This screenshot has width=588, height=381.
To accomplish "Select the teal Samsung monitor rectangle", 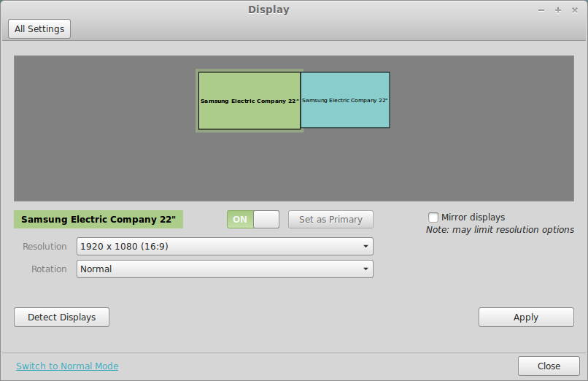I will point(345,100).
